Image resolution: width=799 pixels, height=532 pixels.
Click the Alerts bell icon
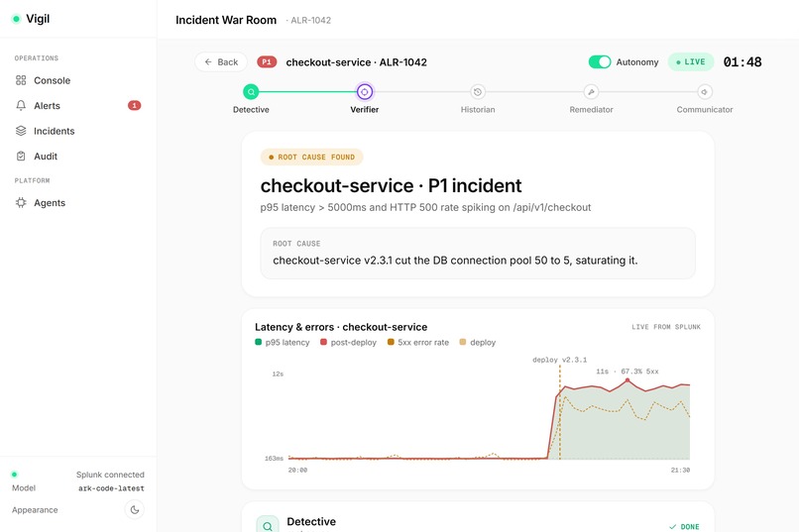point(21,105)
